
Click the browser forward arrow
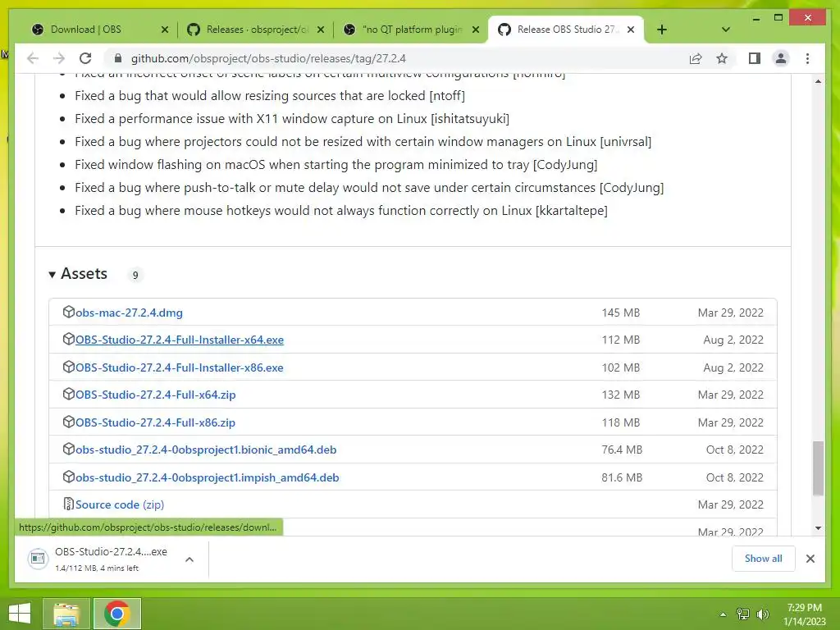pyautogui.click(x=59, y=58)
